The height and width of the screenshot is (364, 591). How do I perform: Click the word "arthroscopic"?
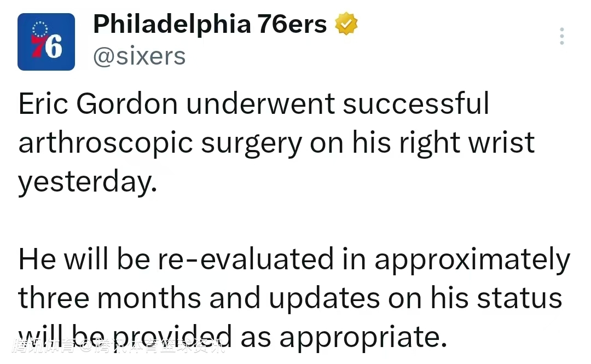coord(106,143)
